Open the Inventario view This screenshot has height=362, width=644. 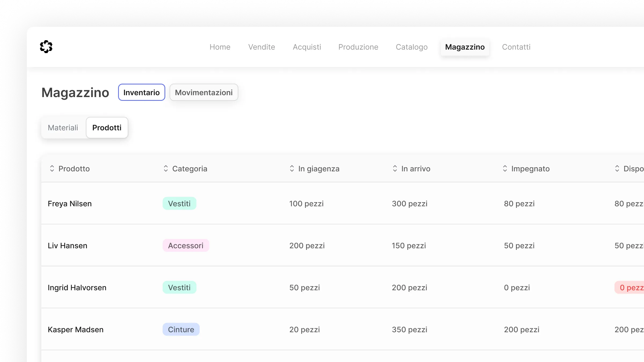[x=141, y=93]
